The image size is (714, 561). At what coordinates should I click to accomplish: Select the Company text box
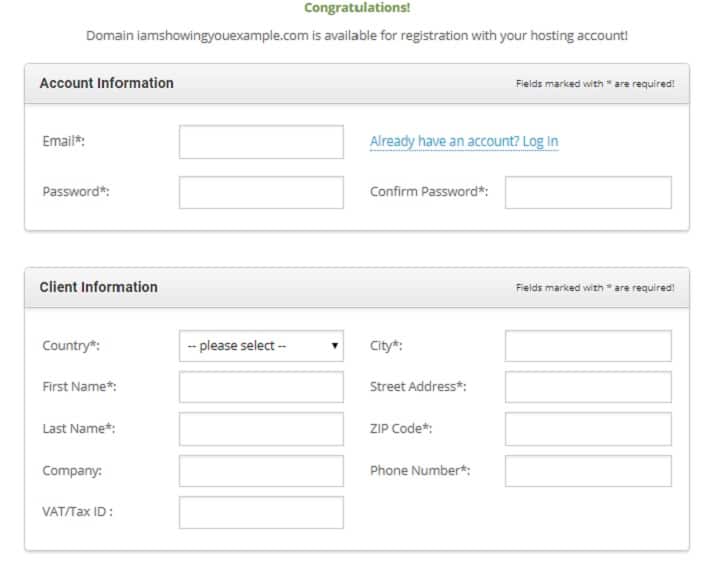(261, 471)
